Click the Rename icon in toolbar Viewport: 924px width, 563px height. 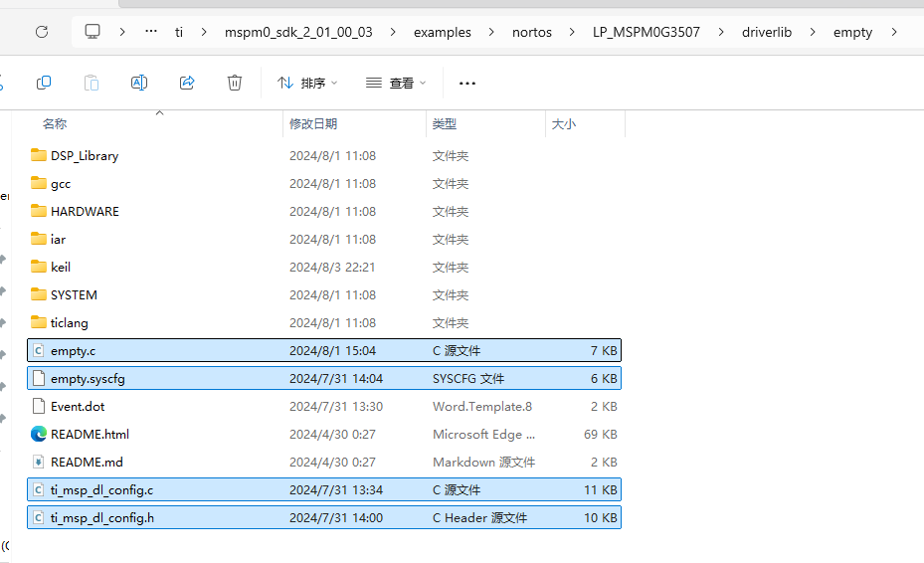tap(139, 83)
